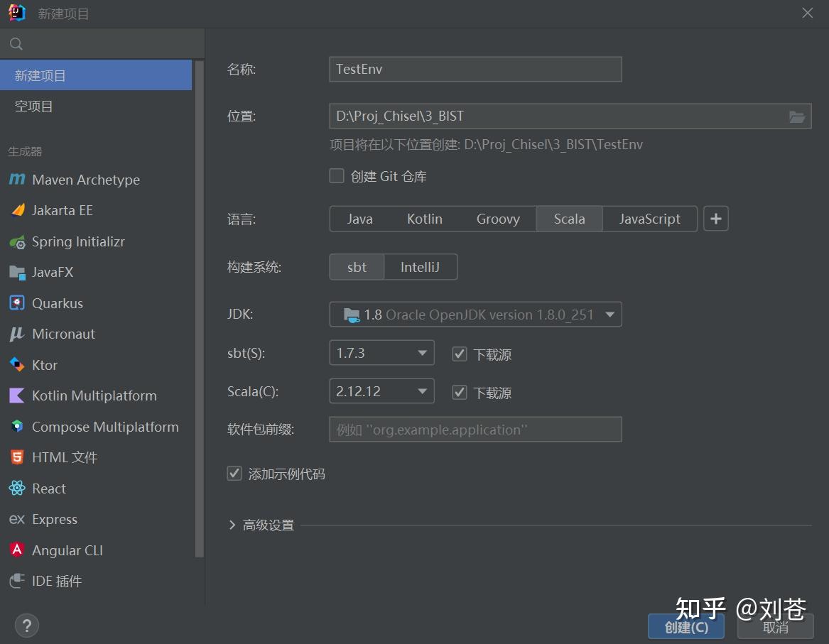
Task: Open the folder browse icon for 位置
Action: (797, 116)
